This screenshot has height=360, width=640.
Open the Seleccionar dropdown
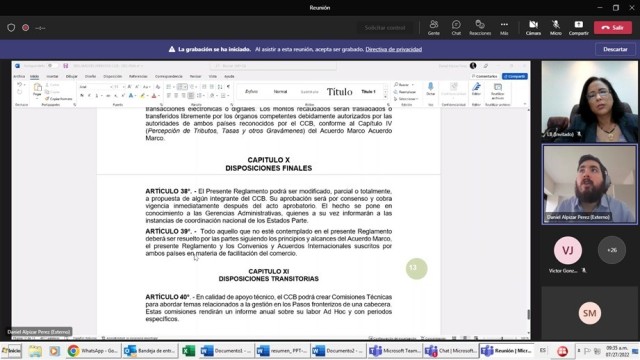click(x=406, y=99)
